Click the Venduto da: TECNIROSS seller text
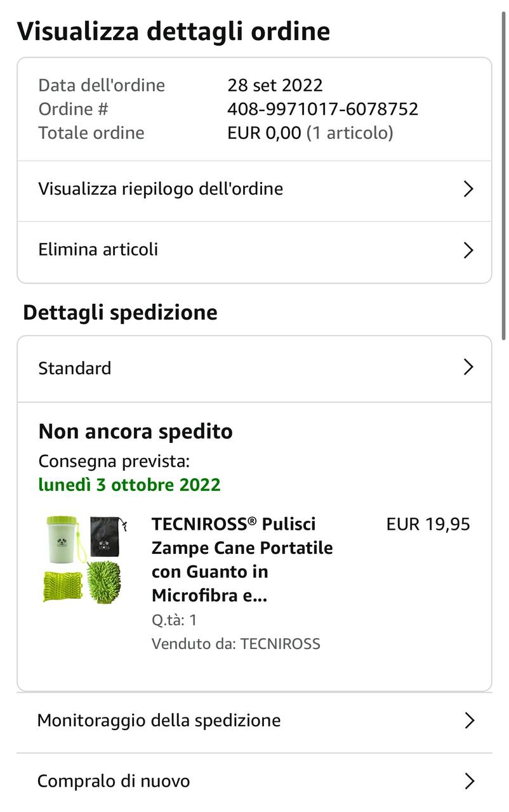 point(235,644)
